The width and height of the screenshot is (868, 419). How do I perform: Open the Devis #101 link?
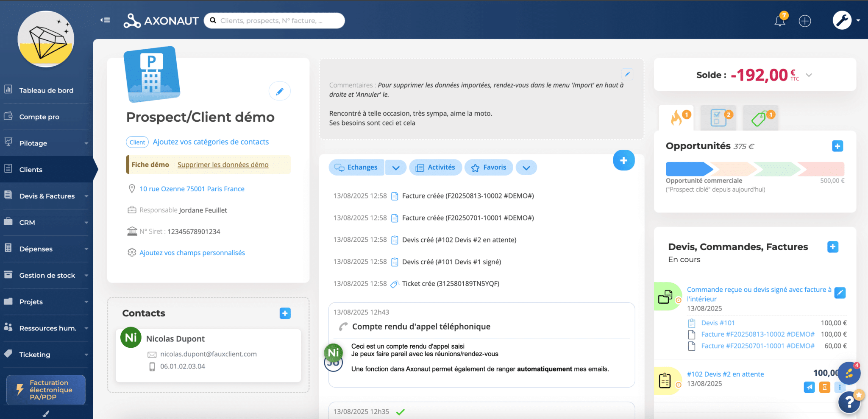coord(718,323)
